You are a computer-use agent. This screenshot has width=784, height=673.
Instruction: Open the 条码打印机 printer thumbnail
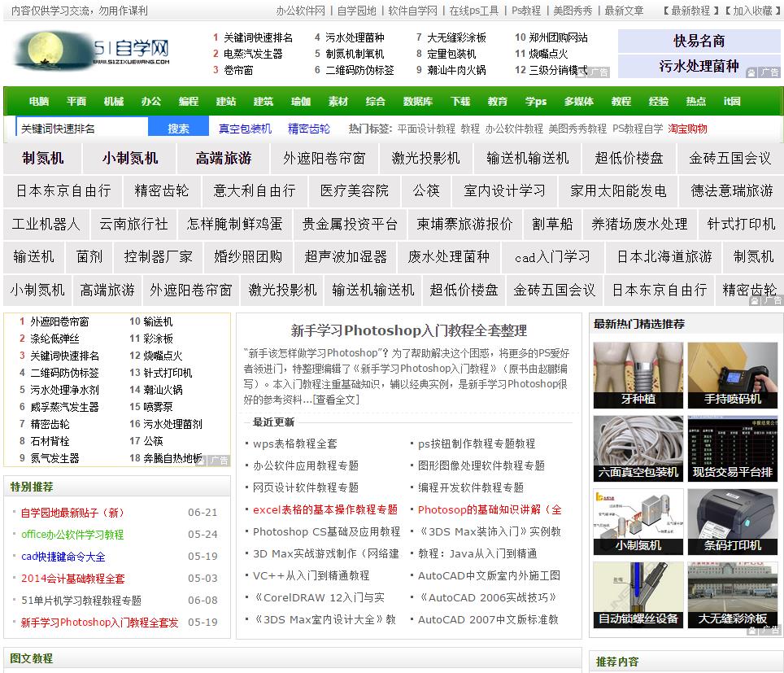732,521
